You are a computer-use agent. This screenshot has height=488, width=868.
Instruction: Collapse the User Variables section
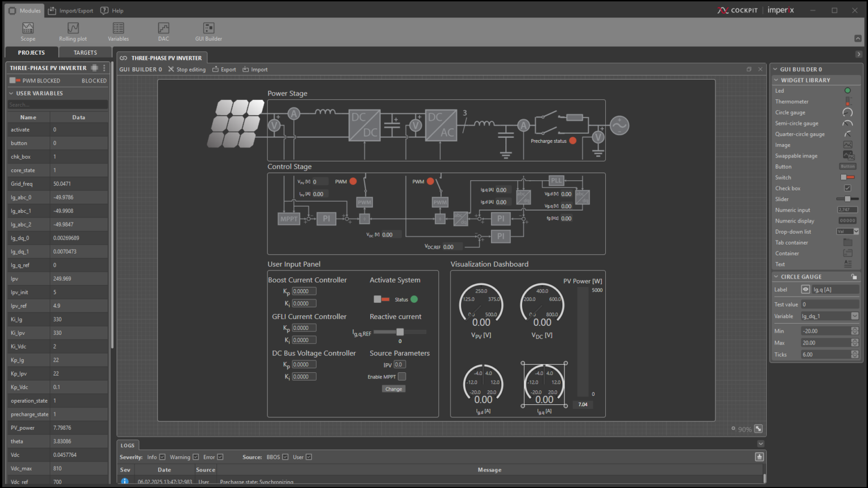[x=11, y=93]
